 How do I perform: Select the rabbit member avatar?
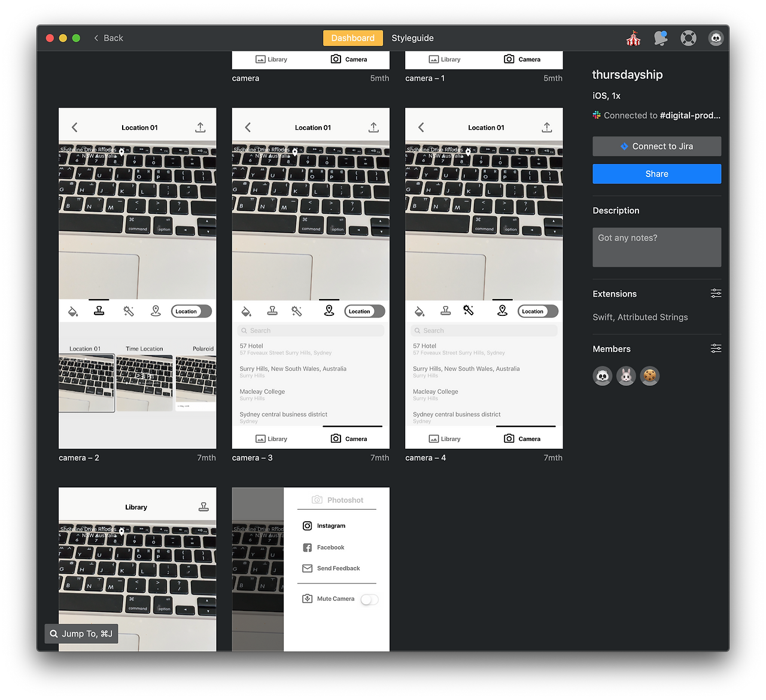click(x=626, y=376)
